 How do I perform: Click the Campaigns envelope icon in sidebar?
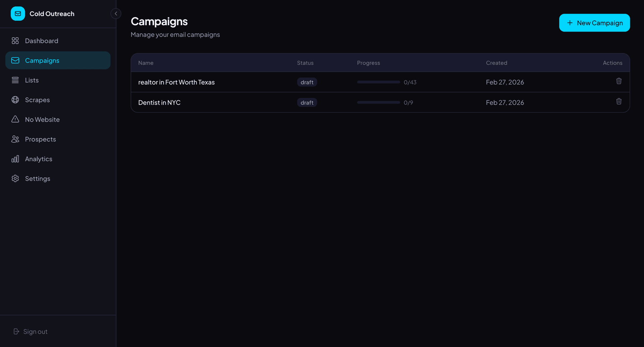[15, 60]
